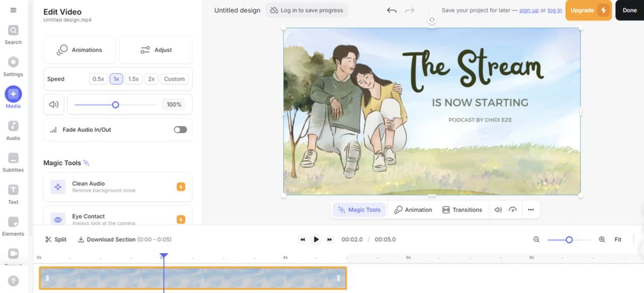
Task: Select the video canvas preview
Action: point(432,112)
